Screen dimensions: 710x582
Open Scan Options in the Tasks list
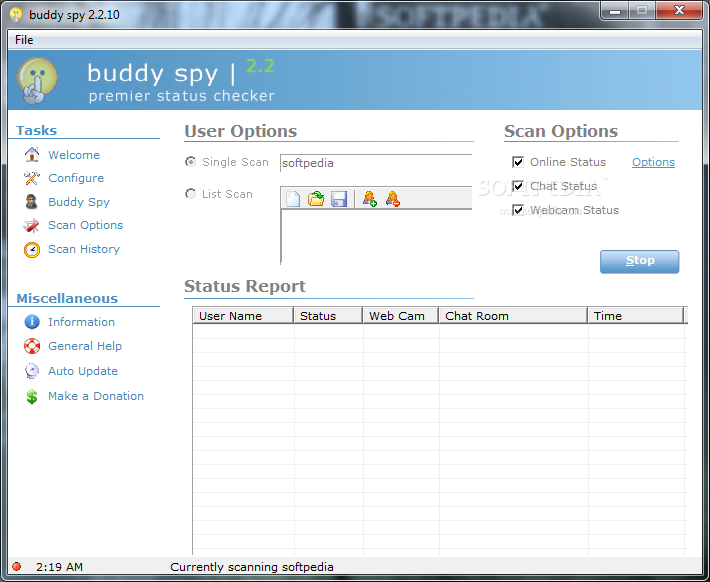click(x=86, y=225)
